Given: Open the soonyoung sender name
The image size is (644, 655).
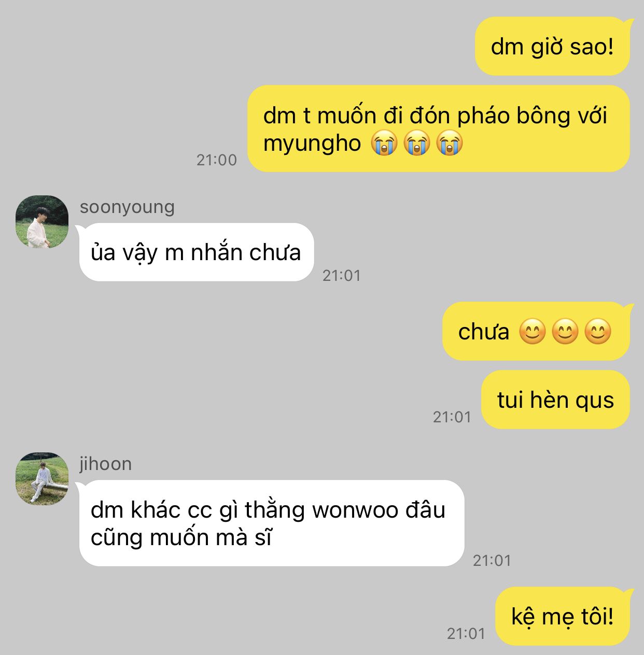Looking at the screenshot, I should [127, 207].
